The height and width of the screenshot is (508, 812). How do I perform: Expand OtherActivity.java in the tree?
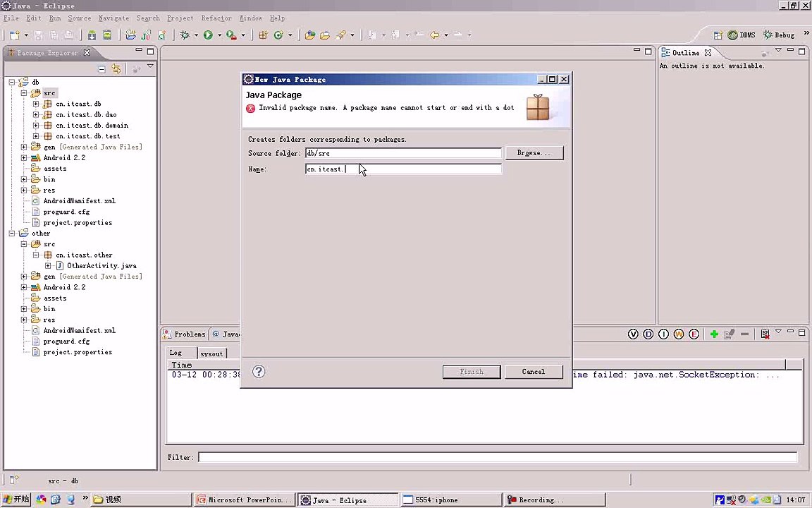tap(48, 266)
